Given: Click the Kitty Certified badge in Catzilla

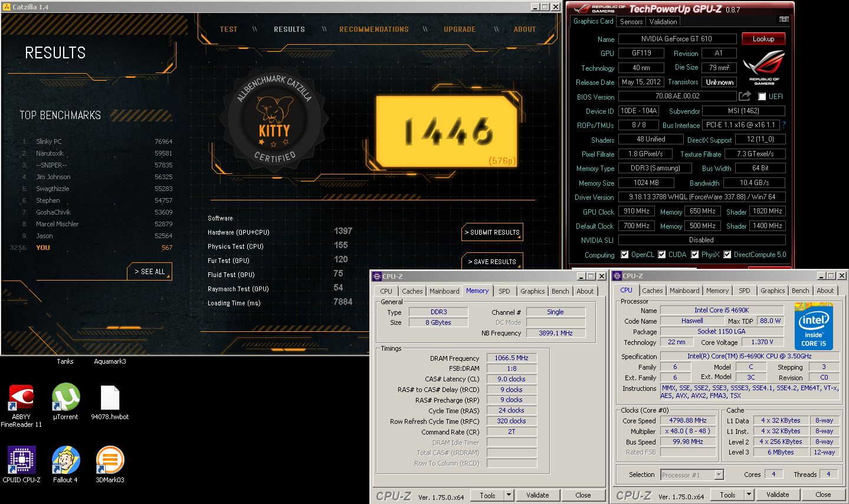Looking at the screenshot, I should pyautogui.click(x=274, y=120).
